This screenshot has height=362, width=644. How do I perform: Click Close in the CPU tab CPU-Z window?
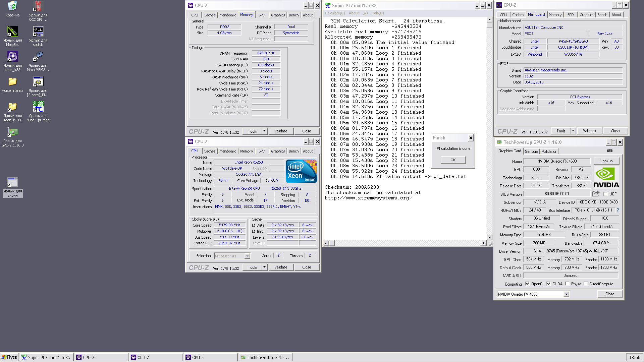307,267
